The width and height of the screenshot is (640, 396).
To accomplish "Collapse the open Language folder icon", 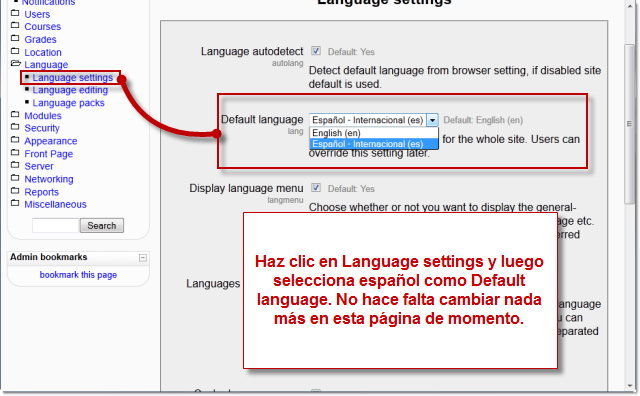I will pyautogui.click(x=16, y=64).
